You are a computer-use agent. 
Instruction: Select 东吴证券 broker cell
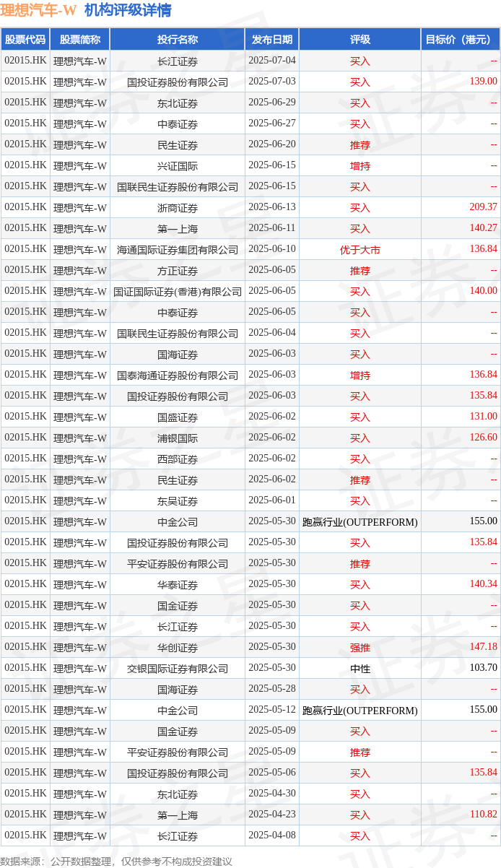(178, 500)
